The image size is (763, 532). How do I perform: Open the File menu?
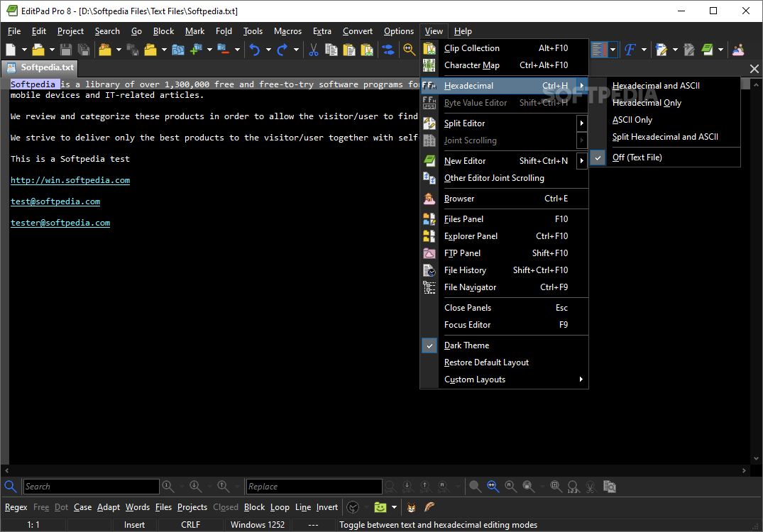pos(14,31)
